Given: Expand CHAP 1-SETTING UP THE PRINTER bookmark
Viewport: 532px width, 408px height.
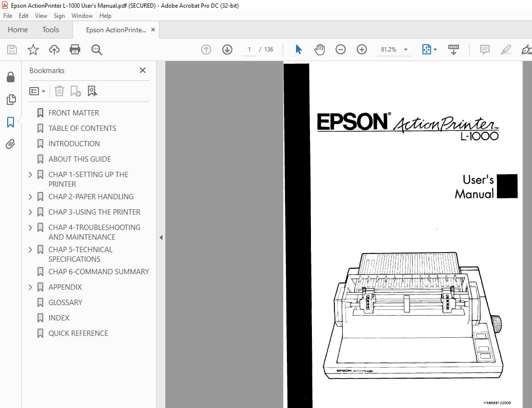Looking at the screenshot, I should point(31,175).
